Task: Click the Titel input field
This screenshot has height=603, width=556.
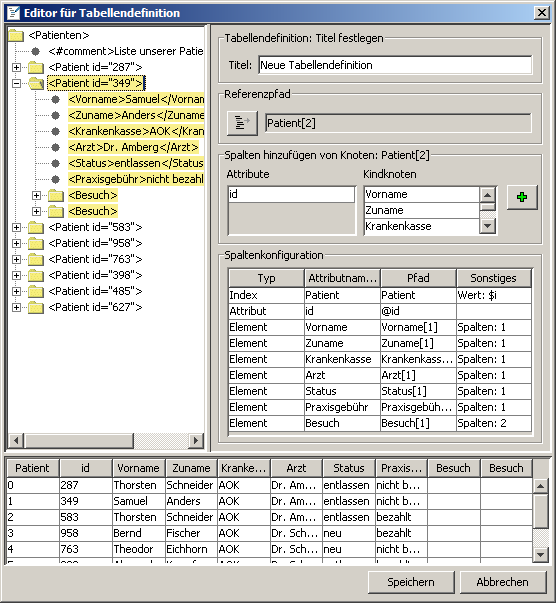Action: click(395, 65)
